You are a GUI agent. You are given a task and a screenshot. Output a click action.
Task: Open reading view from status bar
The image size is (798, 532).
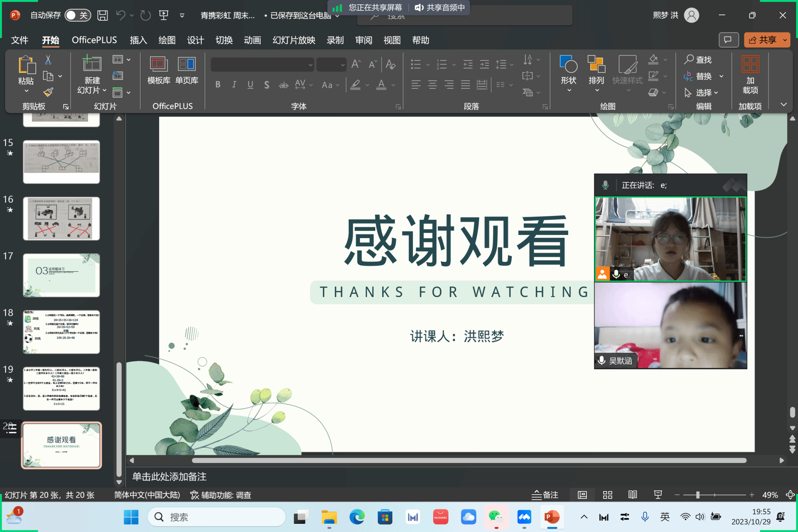tap(632, 495)
